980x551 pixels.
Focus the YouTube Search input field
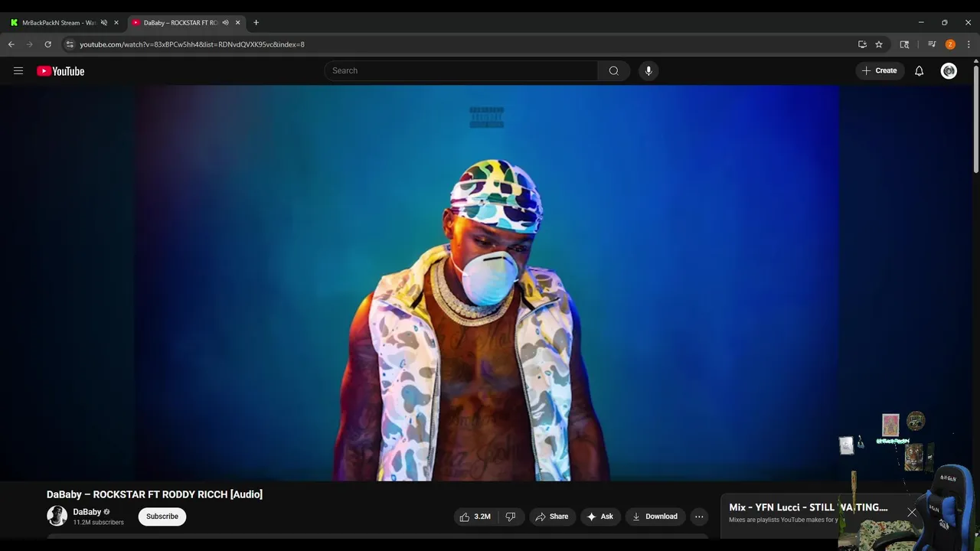point(461,70)
